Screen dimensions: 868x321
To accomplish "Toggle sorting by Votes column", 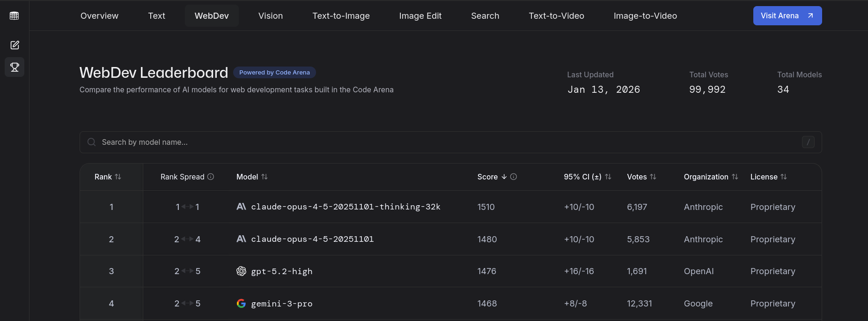I will (653, 177).
